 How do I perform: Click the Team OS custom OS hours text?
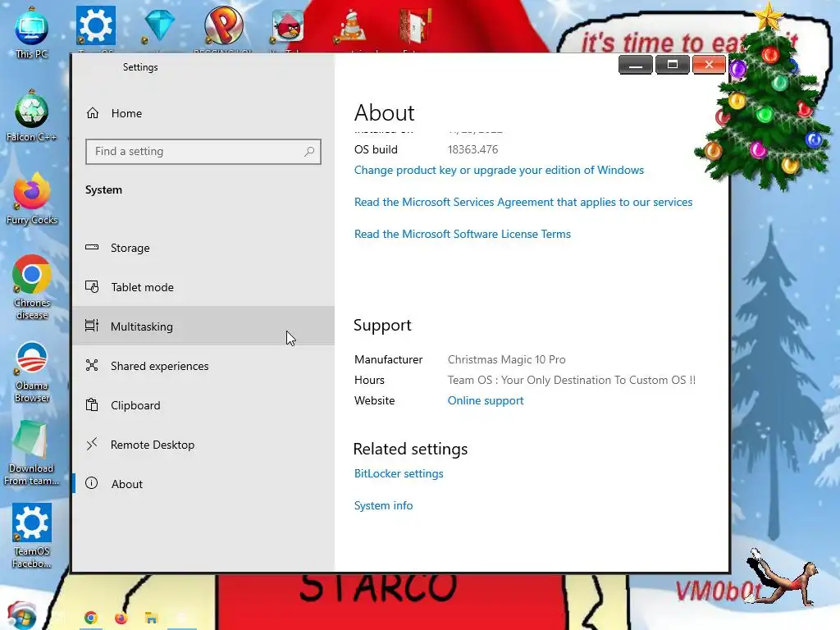[x=572, y=381]
